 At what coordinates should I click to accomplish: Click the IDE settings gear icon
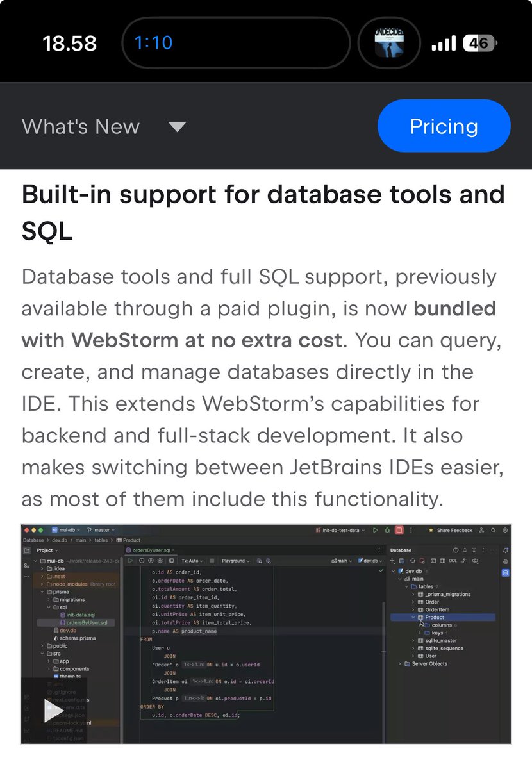505,530
